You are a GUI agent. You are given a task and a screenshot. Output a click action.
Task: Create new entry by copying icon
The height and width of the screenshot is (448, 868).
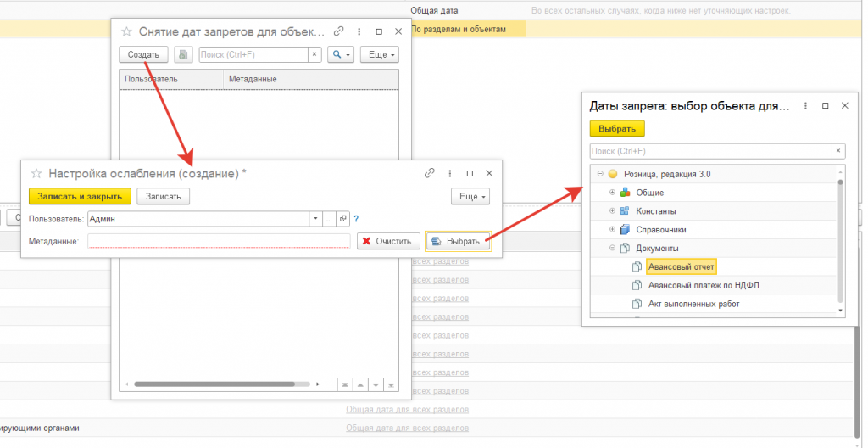click(183, 54)
